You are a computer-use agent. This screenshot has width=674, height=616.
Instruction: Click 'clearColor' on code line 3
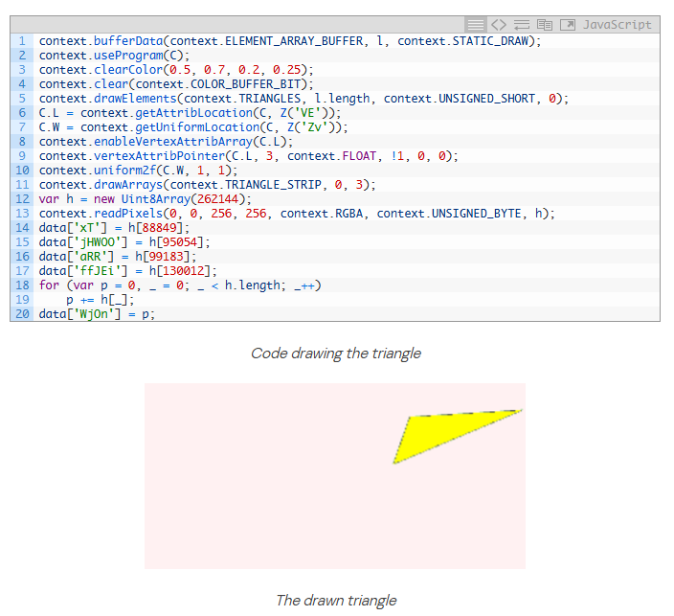128,70
